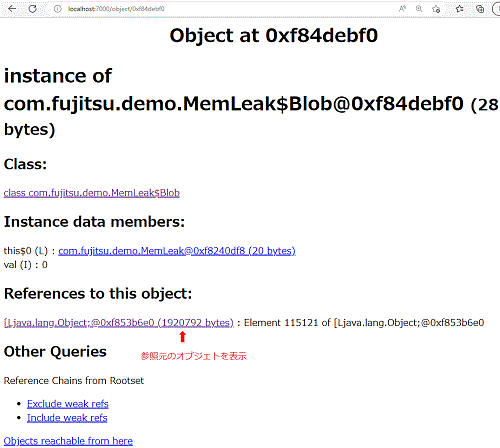Open the Read aloud icon
The width and height of the screenshot is (500, 448).
pos(402,9)
